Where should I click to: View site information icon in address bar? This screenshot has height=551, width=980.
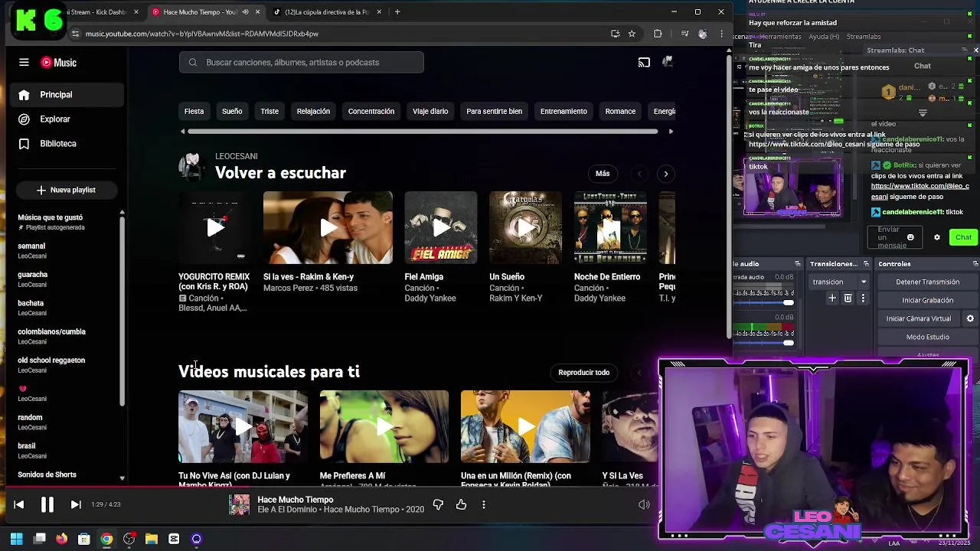pos(75,34)
